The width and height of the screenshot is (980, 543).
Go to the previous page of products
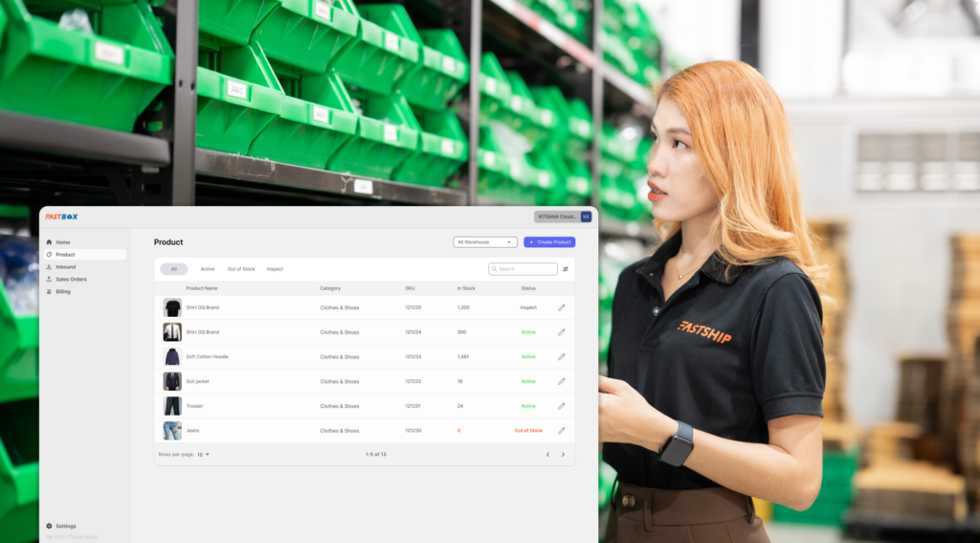click(x=547, y=454)
